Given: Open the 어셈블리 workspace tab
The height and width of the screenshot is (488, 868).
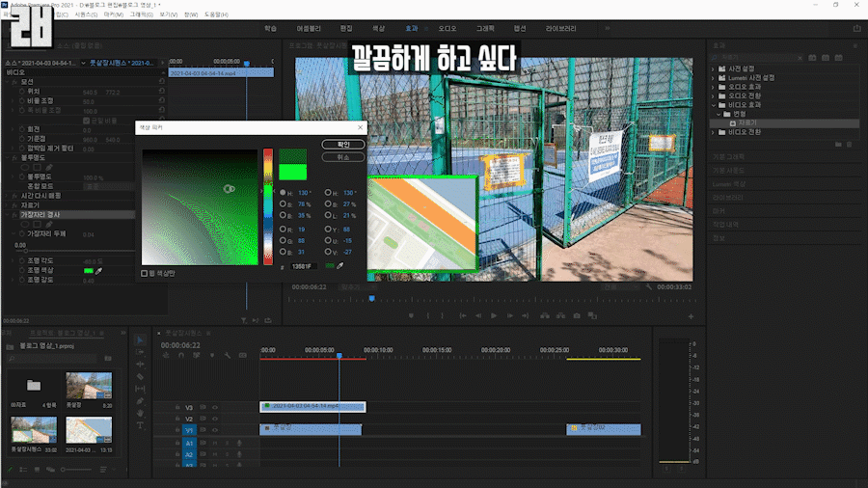Looking at the screenshot, I should [309, 28].
